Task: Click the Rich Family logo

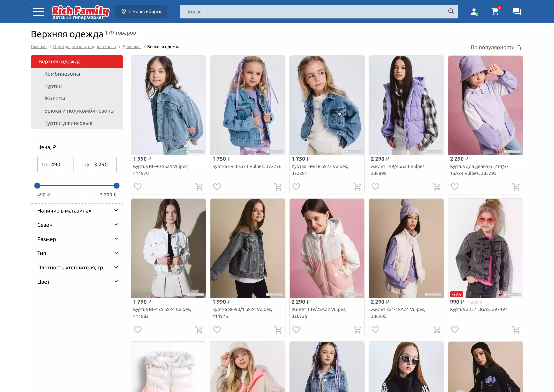Action: pyautogui.click(x=80, y=12)
